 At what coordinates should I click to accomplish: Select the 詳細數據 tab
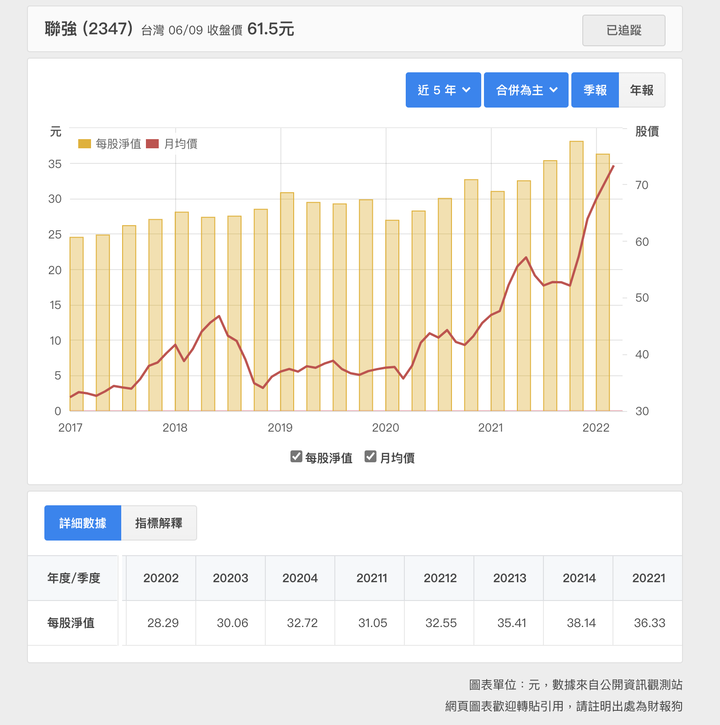click(83, 523)
